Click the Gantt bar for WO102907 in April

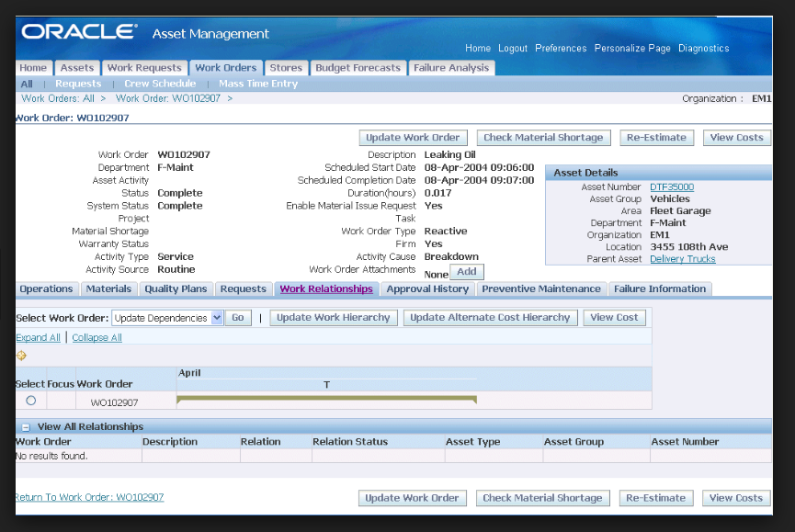click(326, 399)
